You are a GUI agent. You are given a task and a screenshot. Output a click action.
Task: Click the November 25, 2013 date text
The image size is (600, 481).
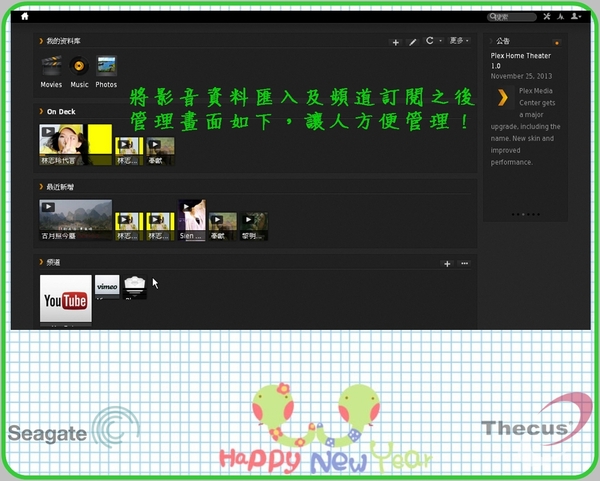(x=521, y=76)
